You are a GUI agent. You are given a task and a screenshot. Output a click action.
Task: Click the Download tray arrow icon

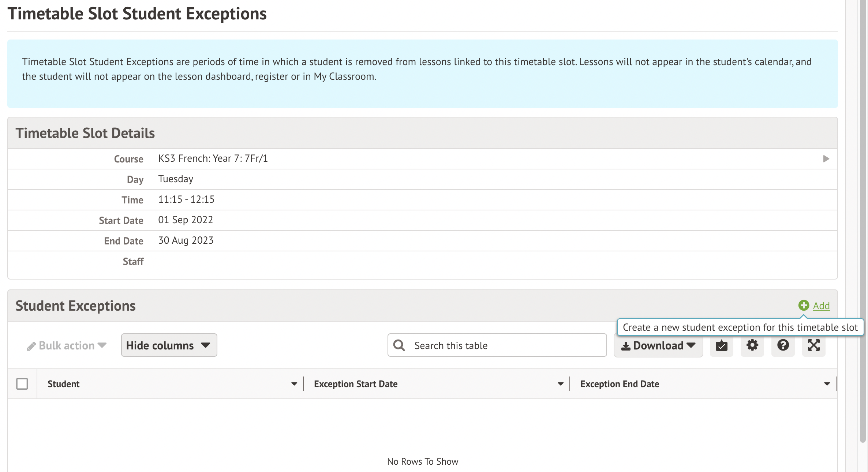pos(626,346)
